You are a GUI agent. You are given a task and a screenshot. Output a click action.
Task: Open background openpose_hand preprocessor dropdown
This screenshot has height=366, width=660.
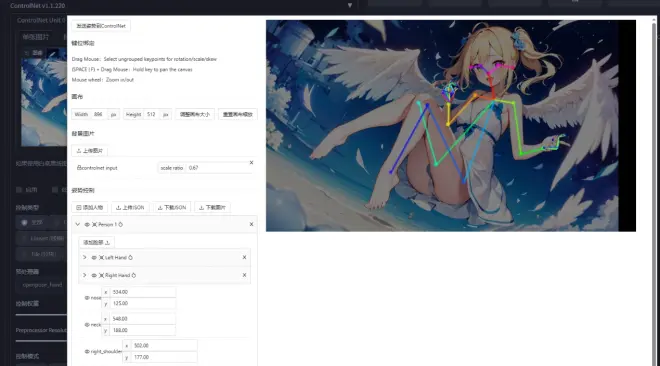click(41, 285)
